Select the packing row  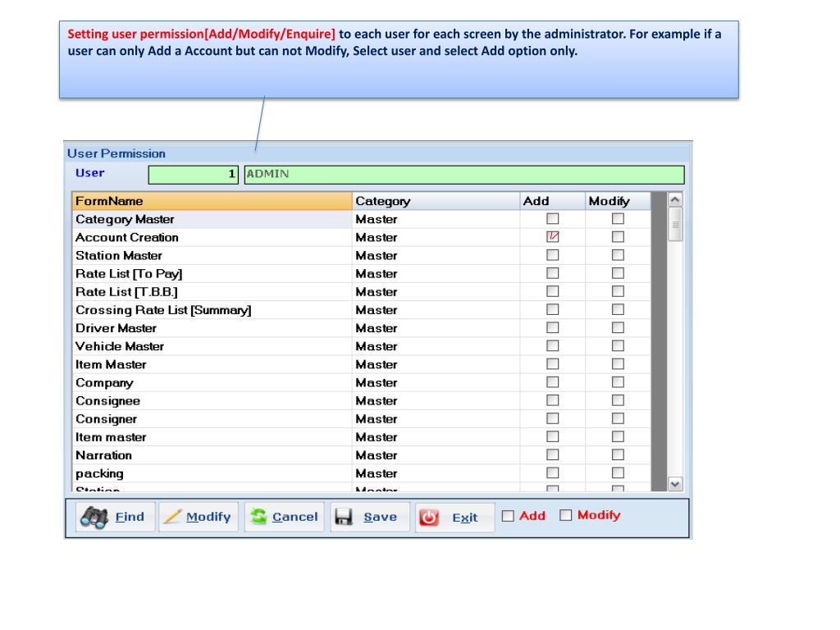tap(362, 473)
